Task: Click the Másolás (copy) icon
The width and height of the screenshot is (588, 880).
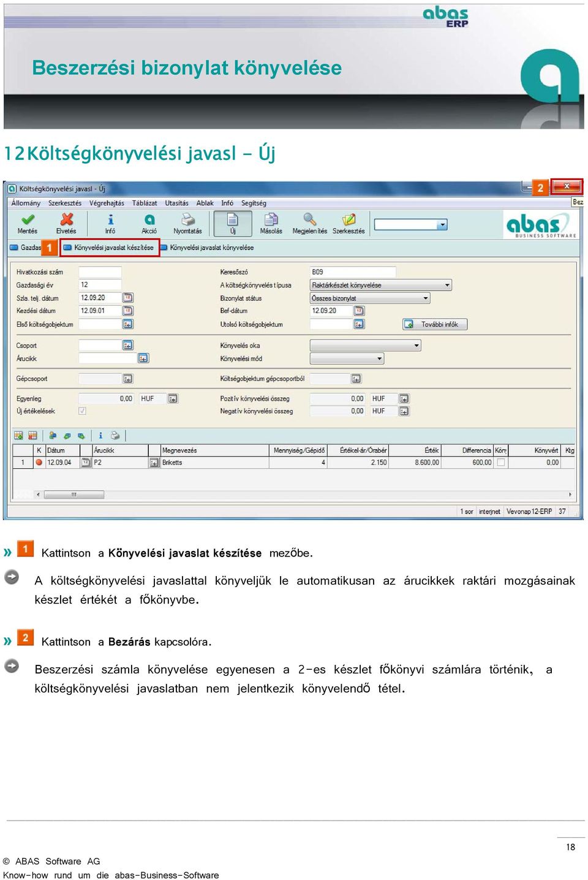Action: coord(271,219)
